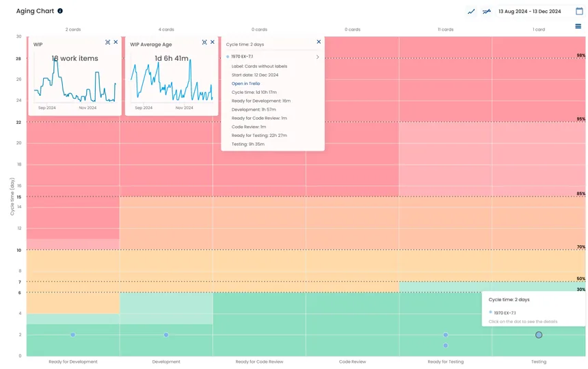Click the '1 card' column header
The image size is (588, 369).
[539, 29]
